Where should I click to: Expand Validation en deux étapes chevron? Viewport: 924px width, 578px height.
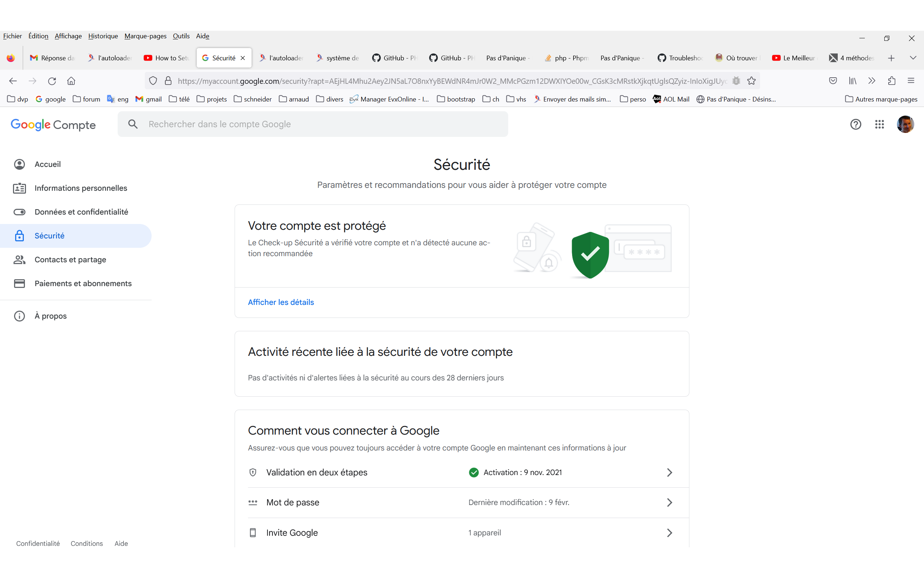click(669, 473)
